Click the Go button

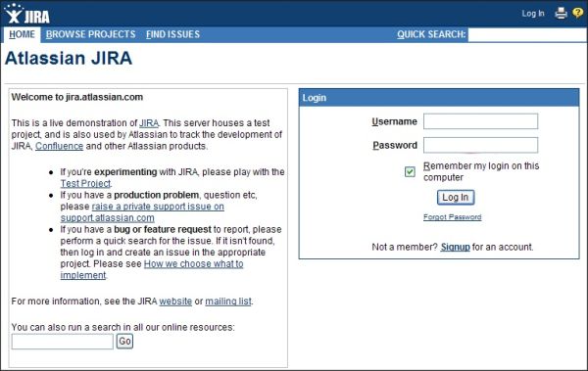(x=124, y=341)
